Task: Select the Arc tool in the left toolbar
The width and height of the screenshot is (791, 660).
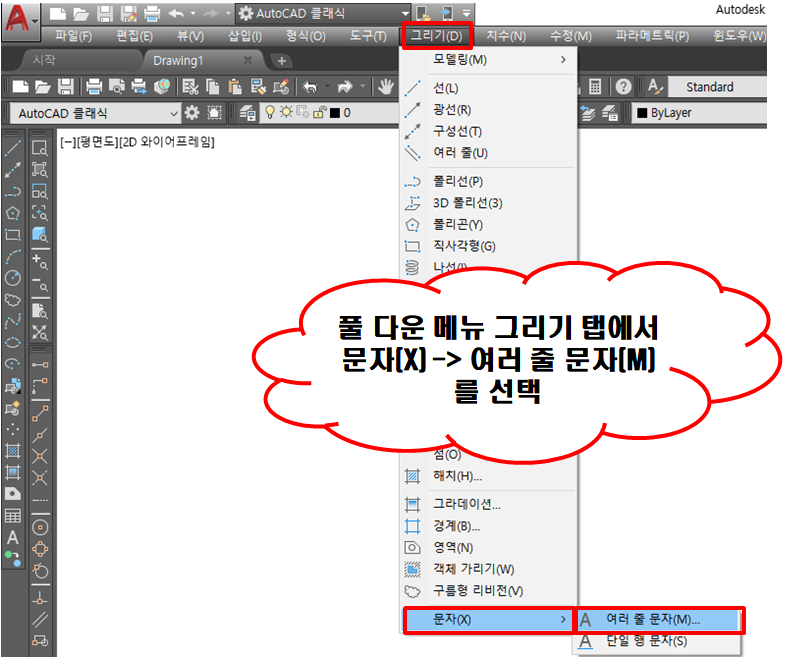Action: pos(13,256)
